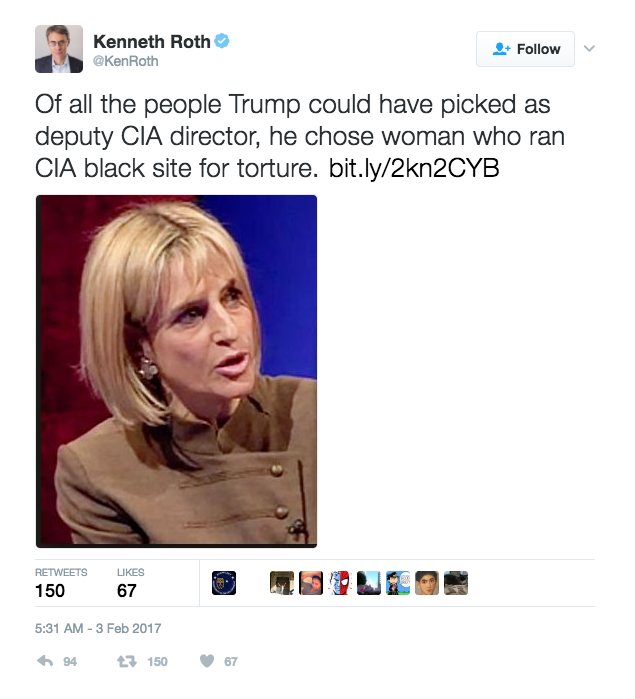
Task: Click the cartoon character liker avatar
Action: click(398, 583)
